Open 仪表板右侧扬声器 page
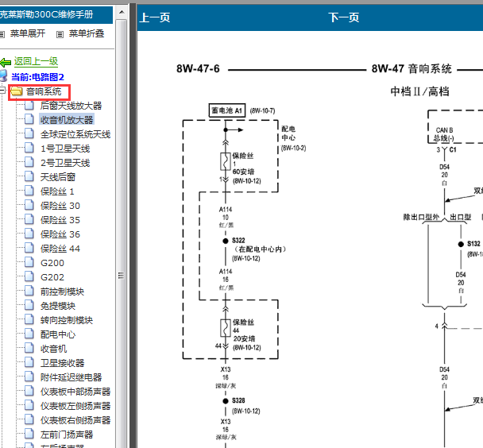483x448 pixels. (x=75, y=420)
